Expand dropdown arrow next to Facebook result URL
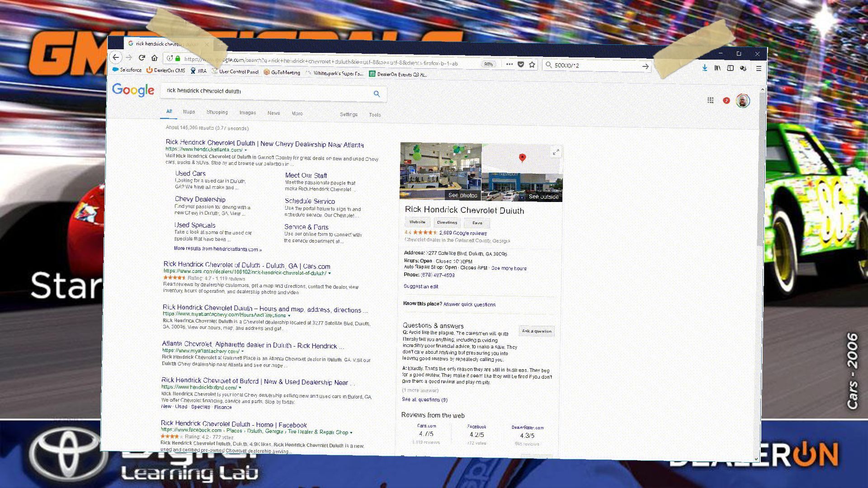868x488 pixels. [x=351, y=432]
